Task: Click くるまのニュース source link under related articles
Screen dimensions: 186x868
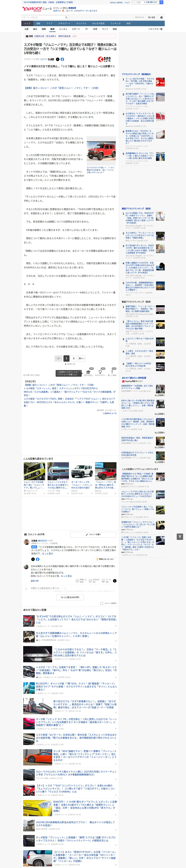Action: point(110,413)
